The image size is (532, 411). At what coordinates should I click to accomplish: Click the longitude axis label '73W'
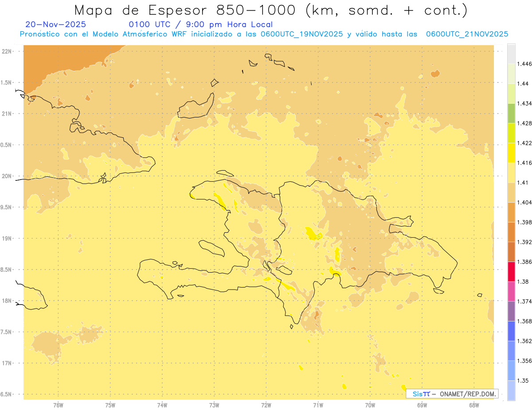tap(214, 405)
